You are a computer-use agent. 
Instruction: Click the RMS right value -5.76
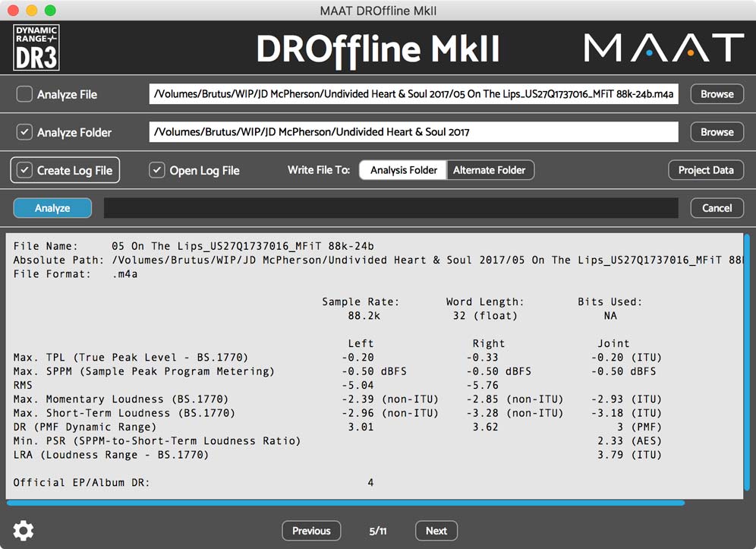point(482,386)
